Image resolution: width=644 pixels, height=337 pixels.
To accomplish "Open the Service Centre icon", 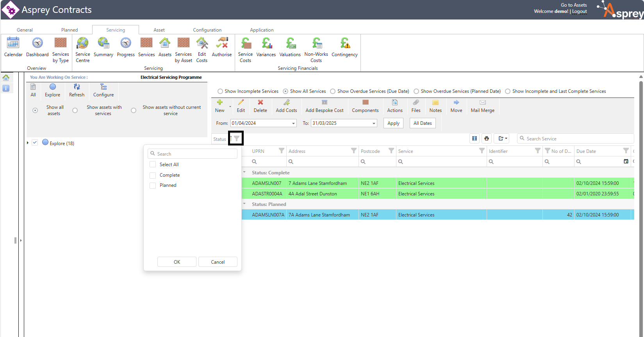I will (82, 43).
